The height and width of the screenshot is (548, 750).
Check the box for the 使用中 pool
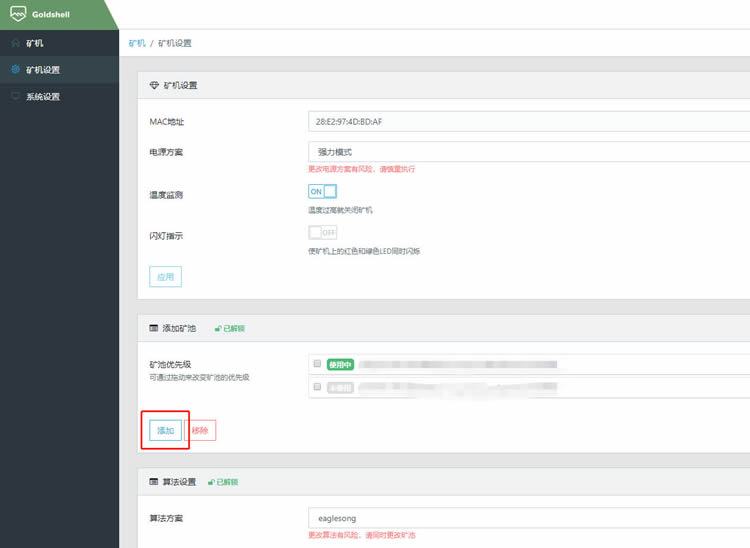(317, 364)
